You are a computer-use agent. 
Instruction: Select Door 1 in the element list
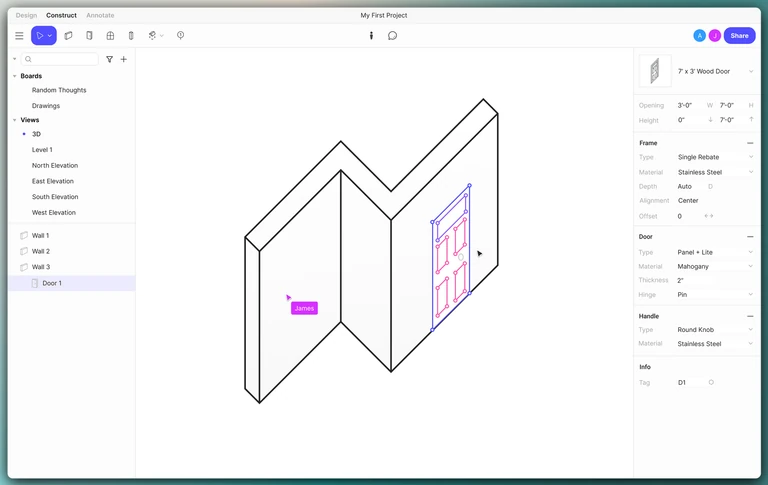pyautogui.click(x=72, y=283)
